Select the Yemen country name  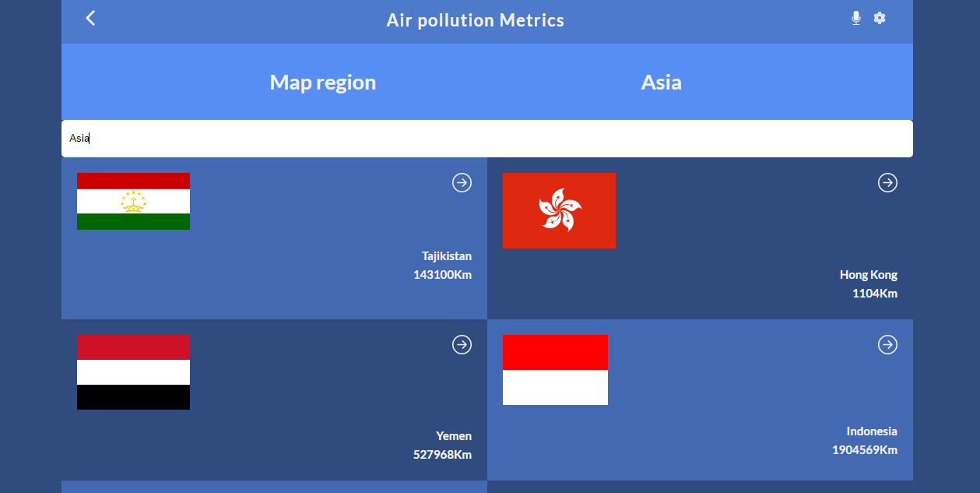tap(454, 436)
